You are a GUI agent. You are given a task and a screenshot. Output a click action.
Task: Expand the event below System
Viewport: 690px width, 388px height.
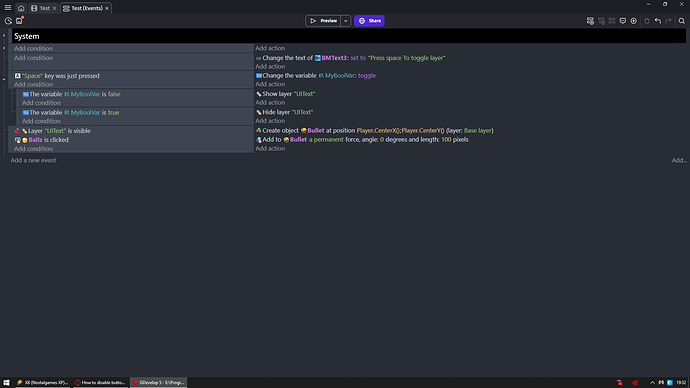[4, 48]
